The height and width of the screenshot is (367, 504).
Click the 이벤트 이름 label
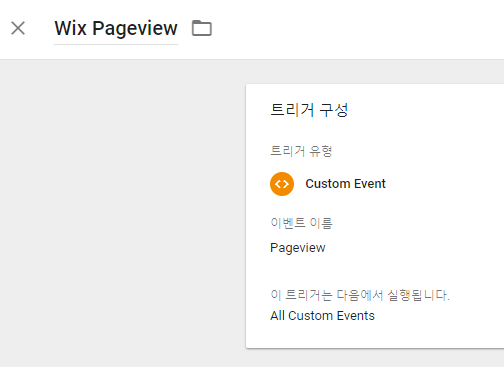tap(301, 223)
